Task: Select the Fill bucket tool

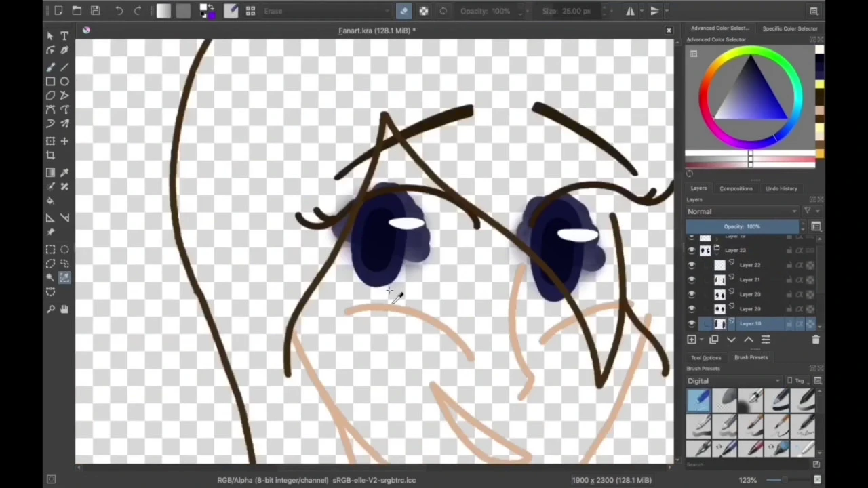Action: [50, 201]
